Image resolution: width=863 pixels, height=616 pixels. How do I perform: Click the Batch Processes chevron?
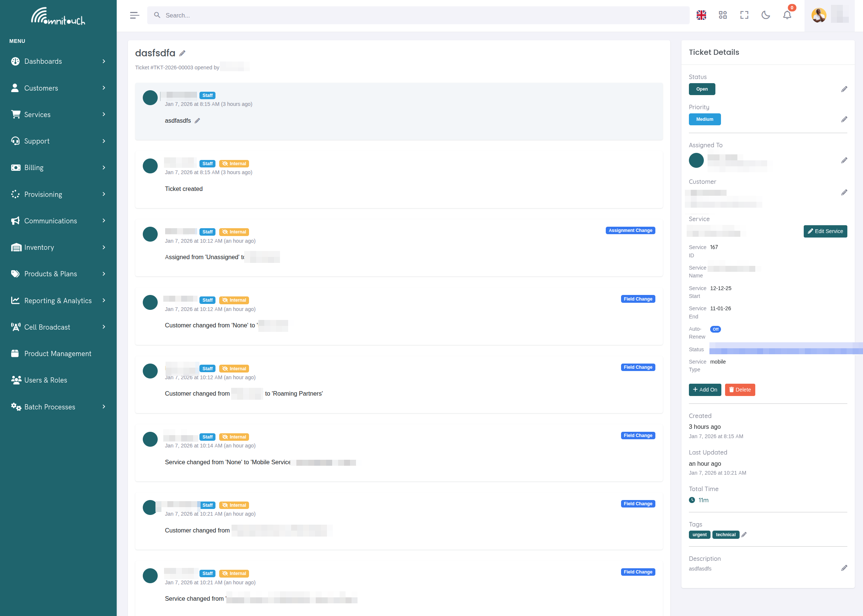click(104, 406)
